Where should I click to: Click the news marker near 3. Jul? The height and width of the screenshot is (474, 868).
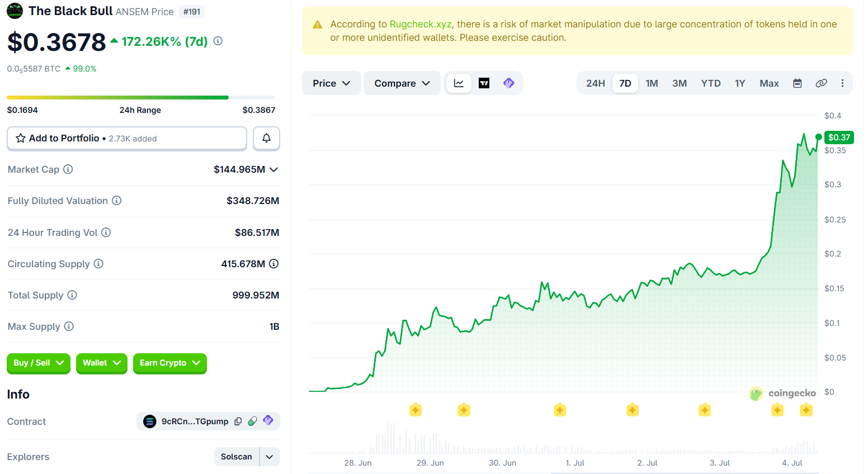705,410
